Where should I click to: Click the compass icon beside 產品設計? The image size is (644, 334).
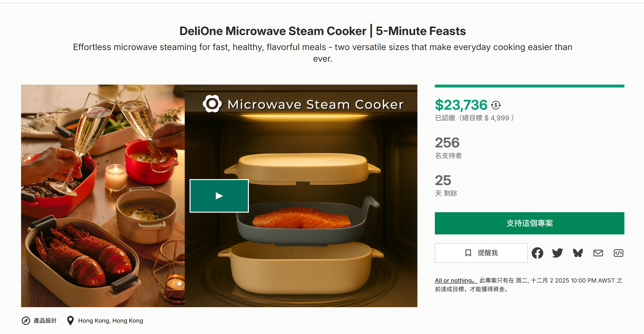click(26, 320)
